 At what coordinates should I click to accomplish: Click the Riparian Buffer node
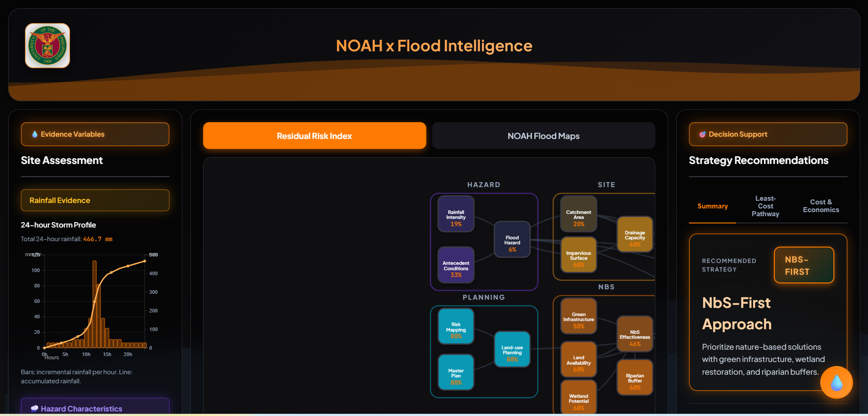click(x=635, y=377)
